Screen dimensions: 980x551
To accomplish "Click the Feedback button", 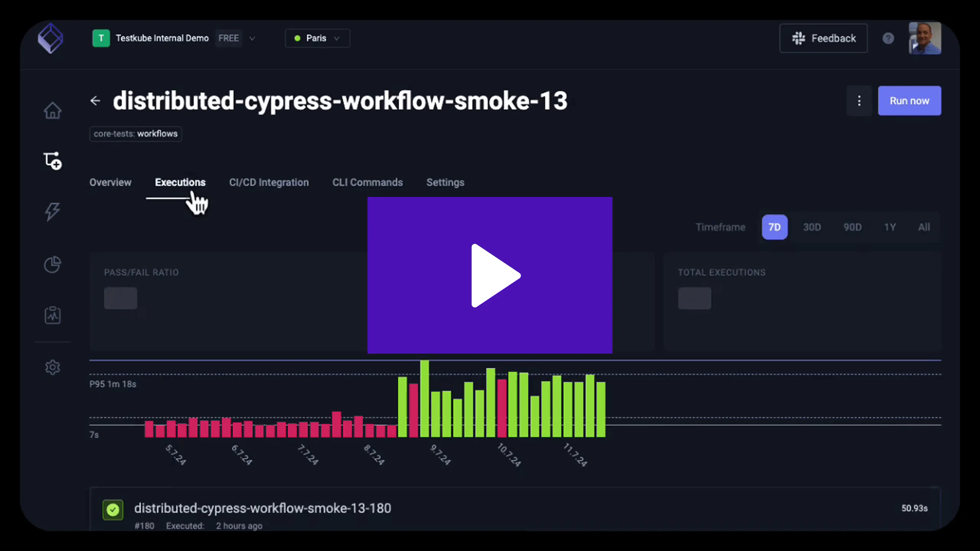I will click(823, 39).
